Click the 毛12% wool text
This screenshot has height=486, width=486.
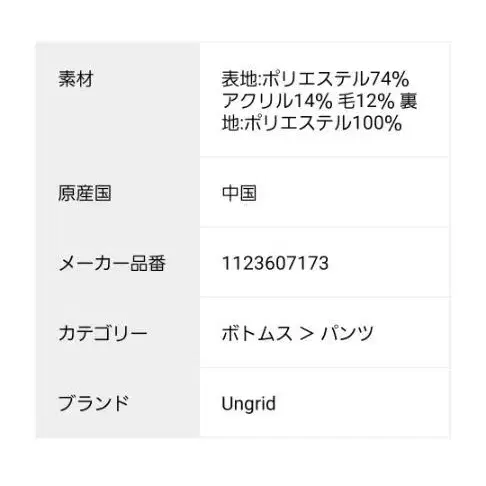coord(366,101)
